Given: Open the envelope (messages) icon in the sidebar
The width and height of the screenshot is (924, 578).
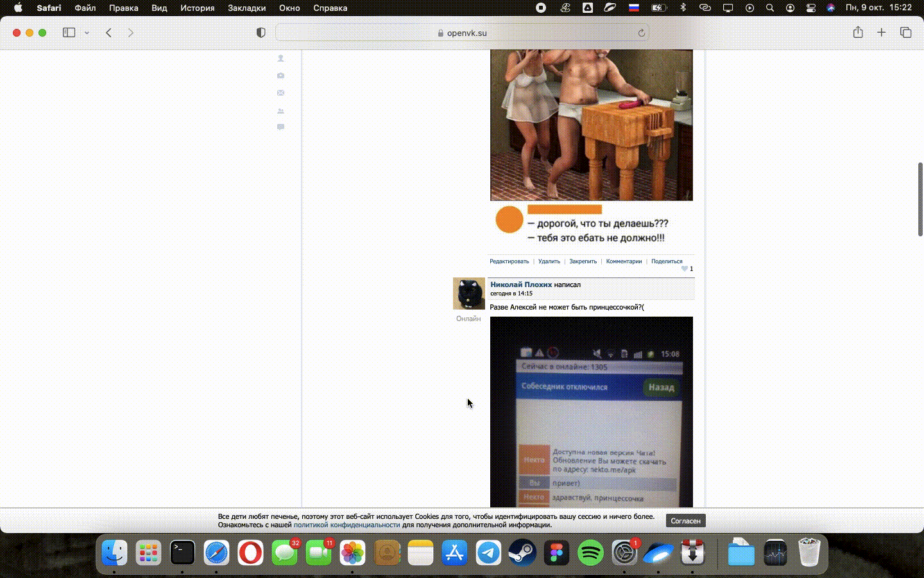Looking at the screenshot, I should tap(280, 93).
